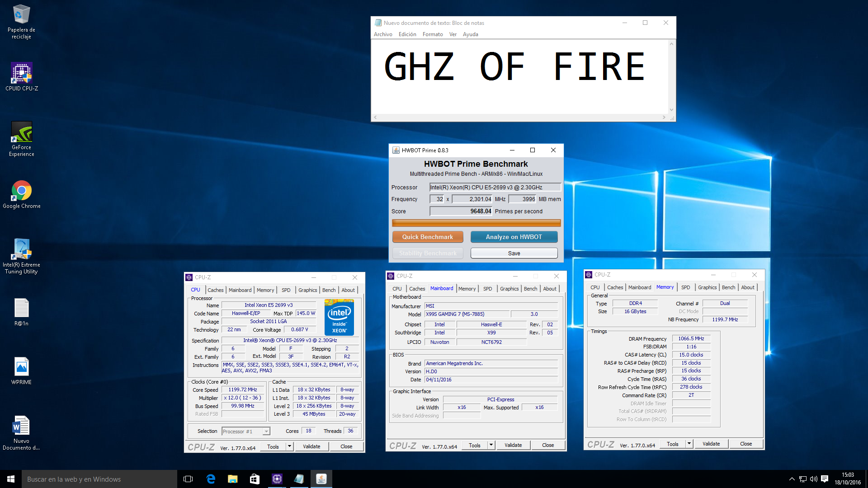Click the 3996 MB mem field
This screenshot has width=868, height=488.
[522, 199]
